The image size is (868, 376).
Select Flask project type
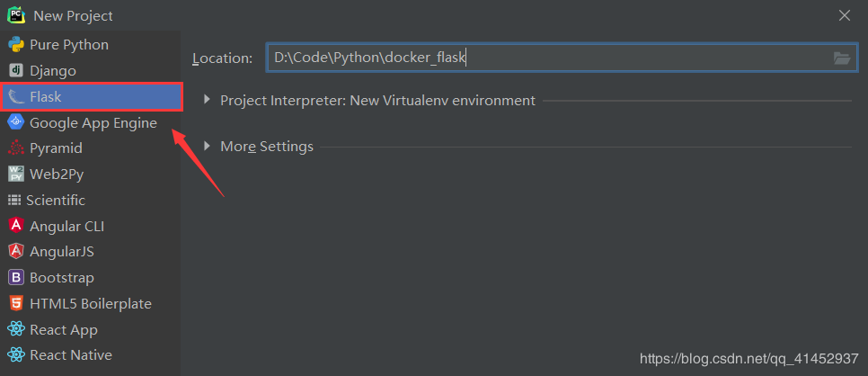coord(45,96)
